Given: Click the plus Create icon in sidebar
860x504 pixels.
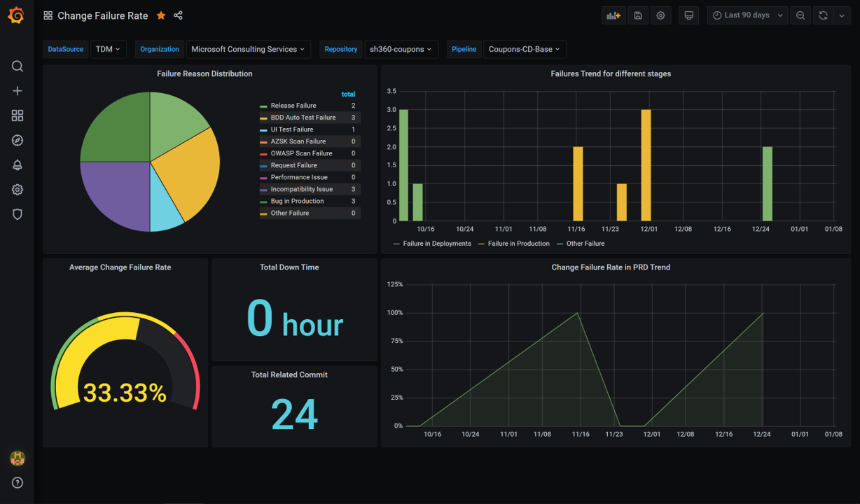Looking at the screenshot, I should pyautogui.click(x=18, y=91).
